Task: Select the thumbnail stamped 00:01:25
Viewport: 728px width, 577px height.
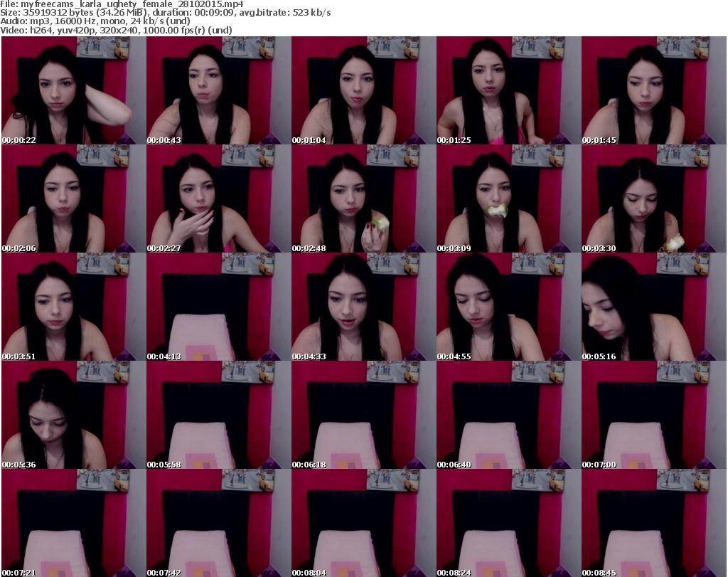Action: point(509,90)
